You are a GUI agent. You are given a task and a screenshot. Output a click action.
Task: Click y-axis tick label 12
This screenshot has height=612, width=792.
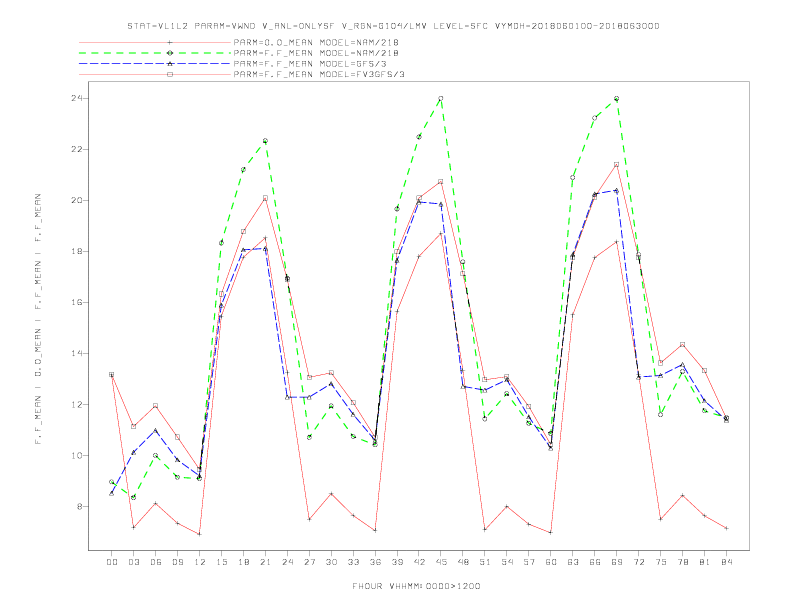click(77, 404)
